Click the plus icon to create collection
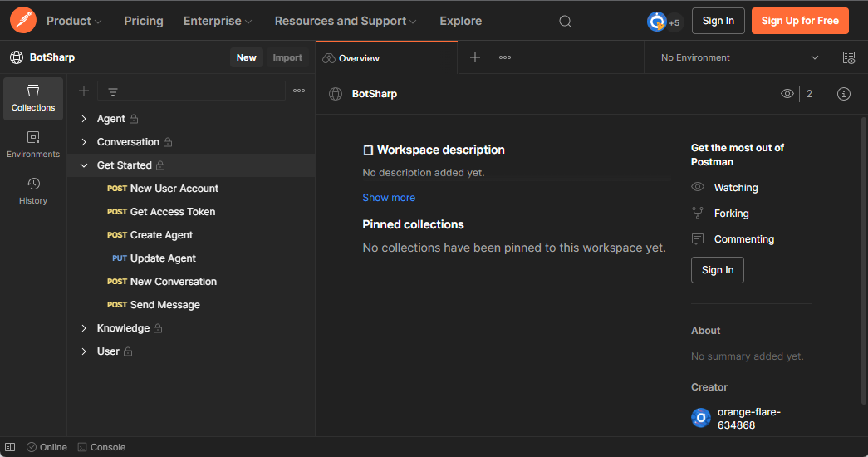The width and height of the screenshot is (868, 457). [84, 91]
